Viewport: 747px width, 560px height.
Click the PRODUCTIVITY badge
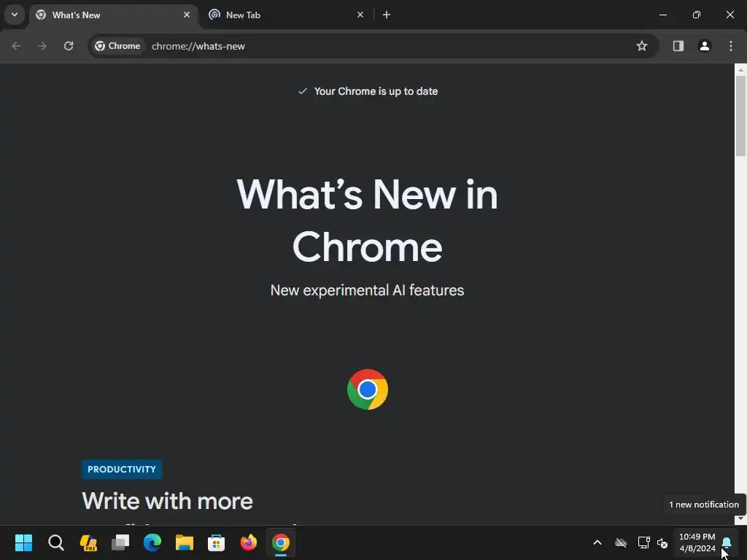122,470
